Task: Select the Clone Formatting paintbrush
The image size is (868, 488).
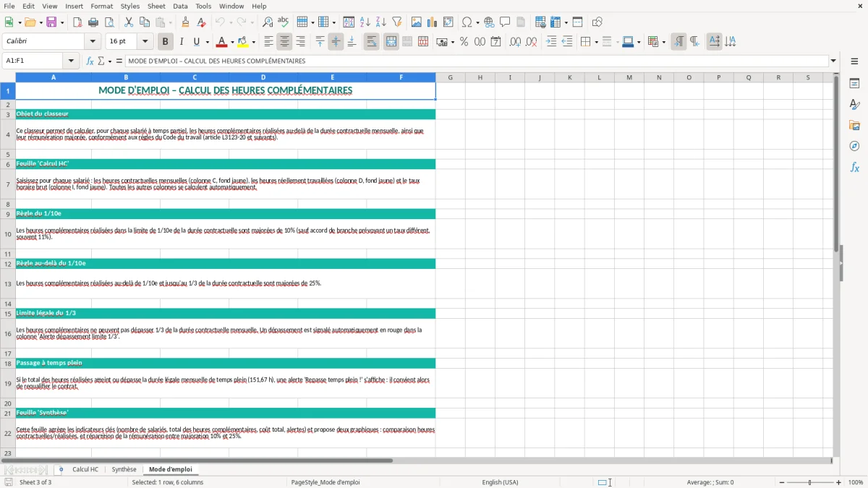Action: click(x=186, y=22)
